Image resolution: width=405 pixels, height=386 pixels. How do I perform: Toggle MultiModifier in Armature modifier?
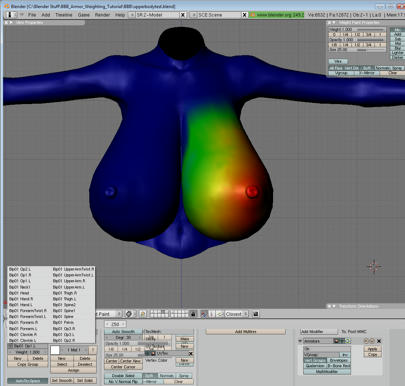(x=327, y=371)
